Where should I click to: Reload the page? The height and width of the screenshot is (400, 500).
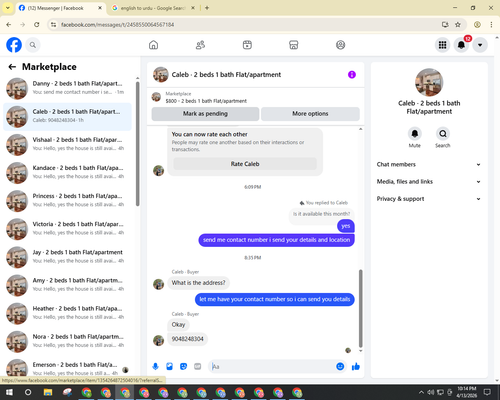tap(37, 24)
